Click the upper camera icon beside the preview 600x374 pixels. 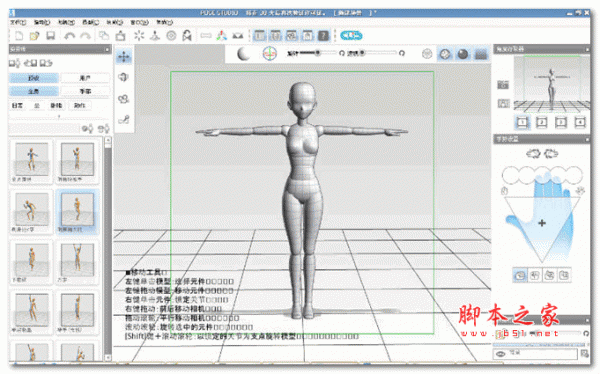[503, 85]
